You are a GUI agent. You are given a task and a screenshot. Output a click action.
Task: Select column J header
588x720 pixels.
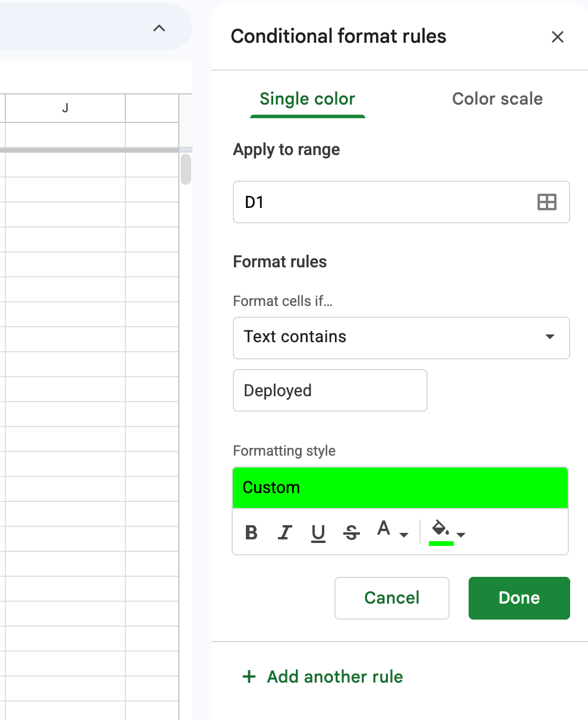(x=65, y=108)
